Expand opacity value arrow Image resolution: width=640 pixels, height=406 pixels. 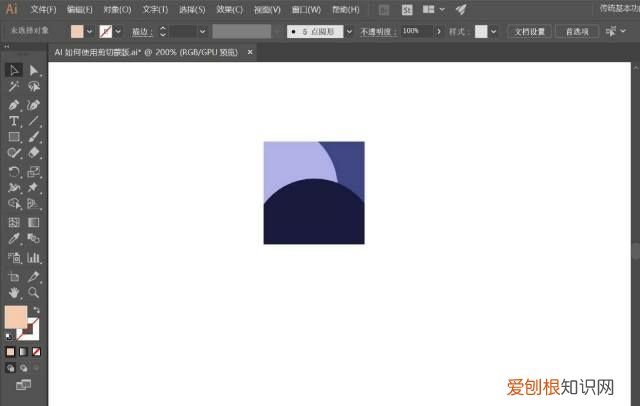439,31
